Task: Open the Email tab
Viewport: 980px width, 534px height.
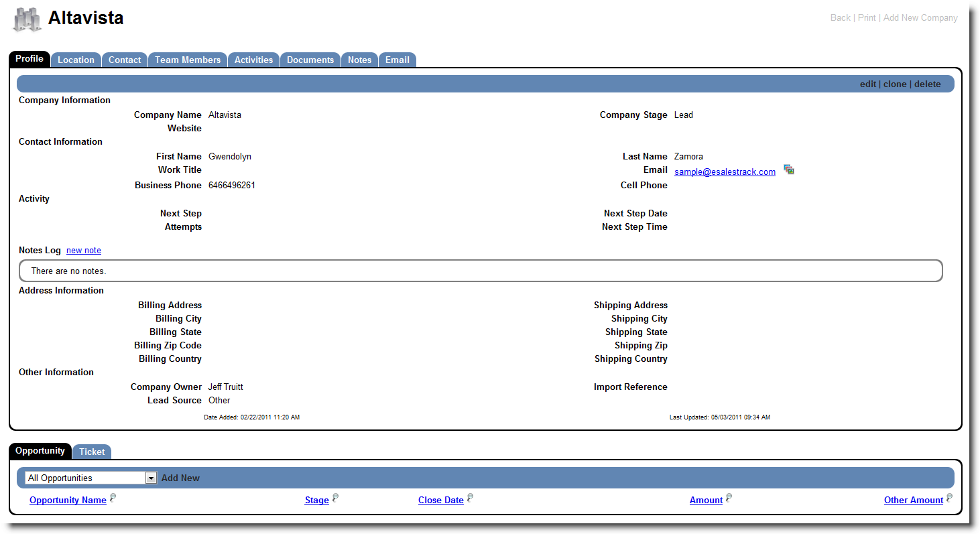Action: tap(397, 60)
